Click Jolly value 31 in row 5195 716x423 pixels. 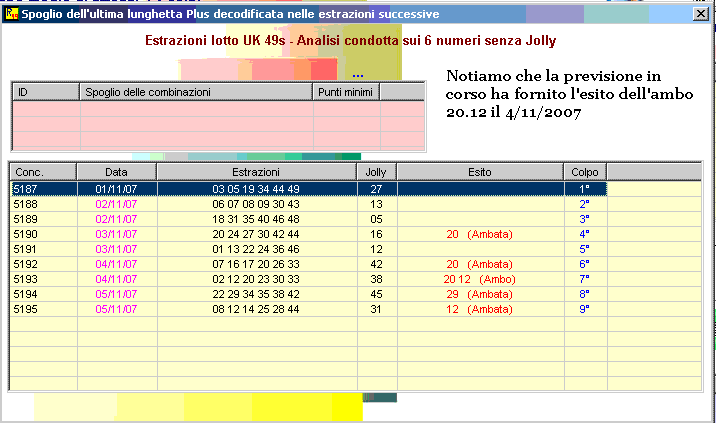[x=376, y=310]
